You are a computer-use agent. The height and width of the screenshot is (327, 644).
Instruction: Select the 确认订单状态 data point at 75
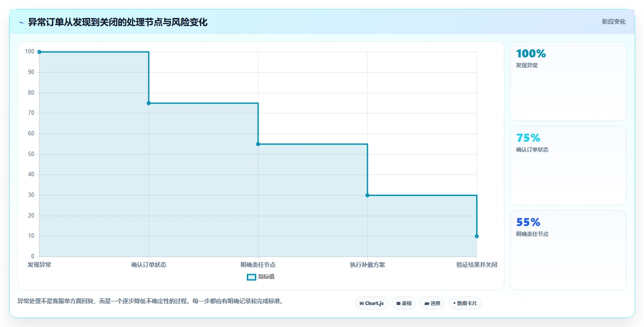(149, 103)
